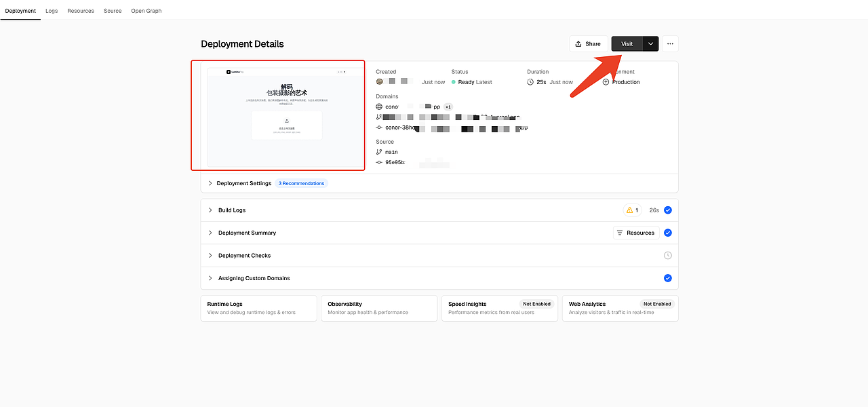Viewport: 868px width, 407px height.
Task: Click the Resources filter button
Action: click(x=636, y=233)
